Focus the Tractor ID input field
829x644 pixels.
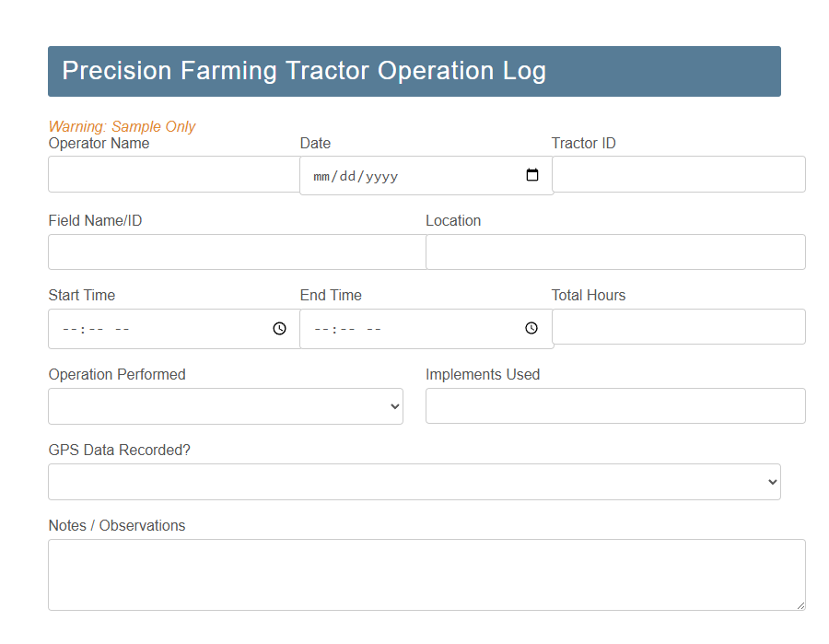point(678,174)
